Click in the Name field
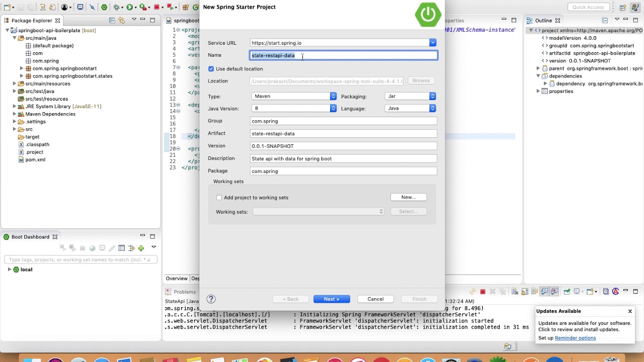The width and height of the screenshot is (644, 362). (x=344, y=55)
